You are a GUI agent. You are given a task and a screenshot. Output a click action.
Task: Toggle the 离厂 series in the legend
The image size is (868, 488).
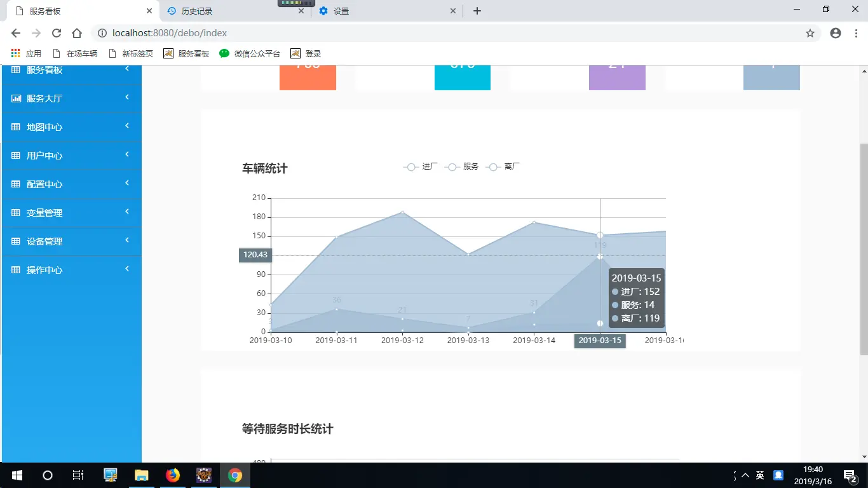pos(503,166)
